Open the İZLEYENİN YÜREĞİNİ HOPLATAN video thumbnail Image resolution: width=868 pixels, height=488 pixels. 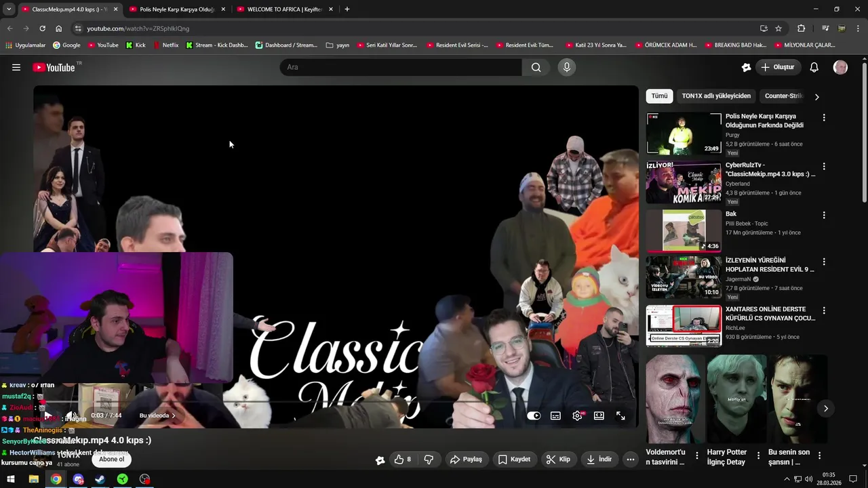tap(684, 277)
